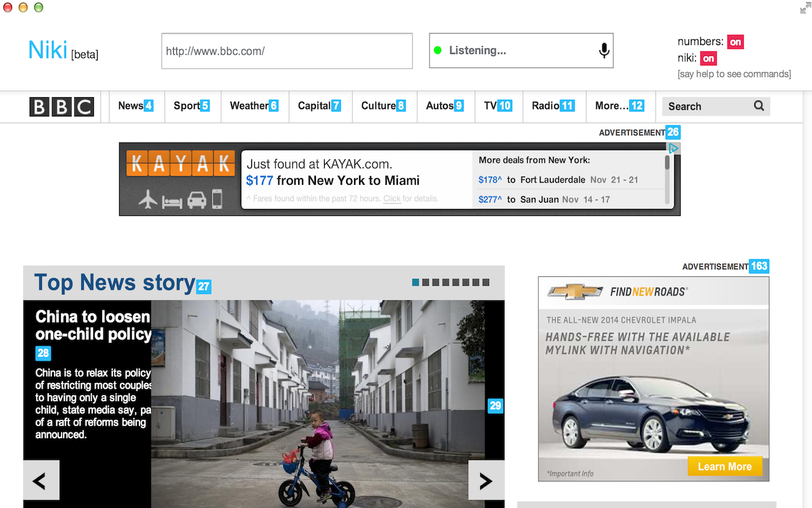
Task: Open the Radio section
Action: click(x=546, y=105)
